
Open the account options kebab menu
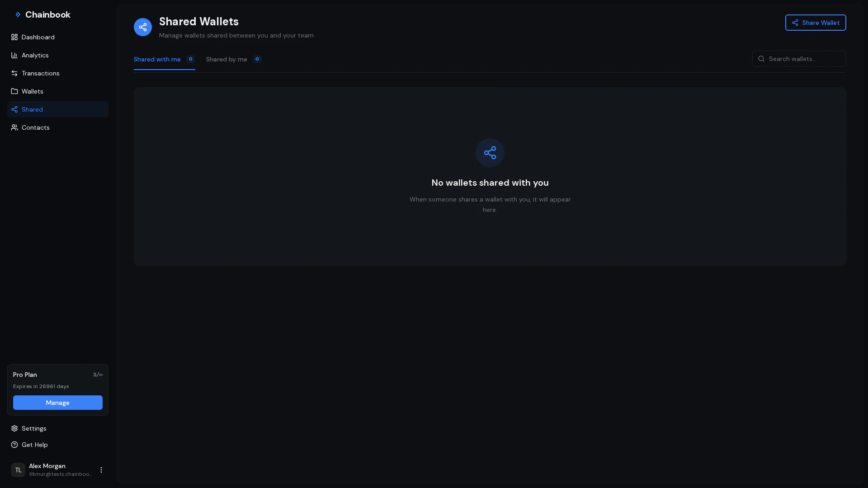(x=101, y=470)
